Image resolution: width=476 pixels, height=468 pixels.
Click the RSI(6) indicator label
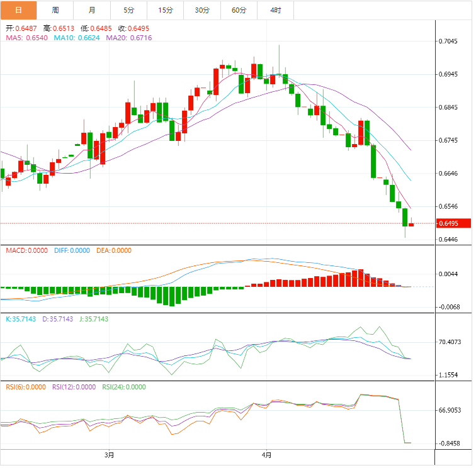(26, 387)
